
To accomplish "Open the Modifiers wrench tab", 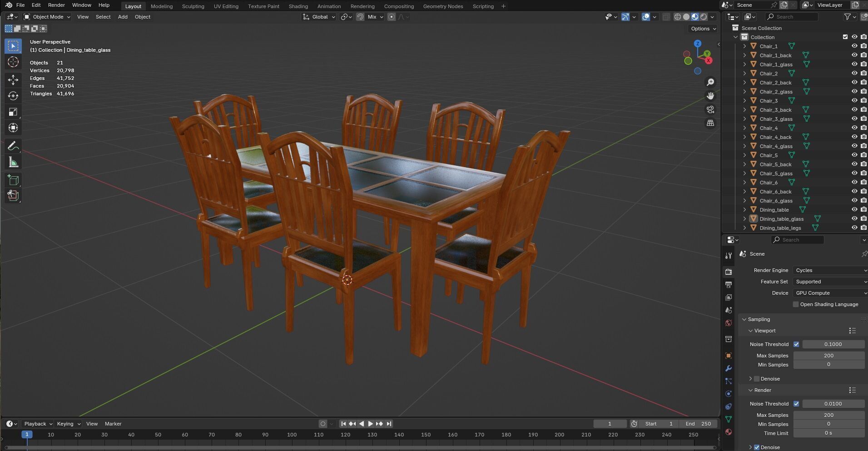I will [x=729, y=368].
